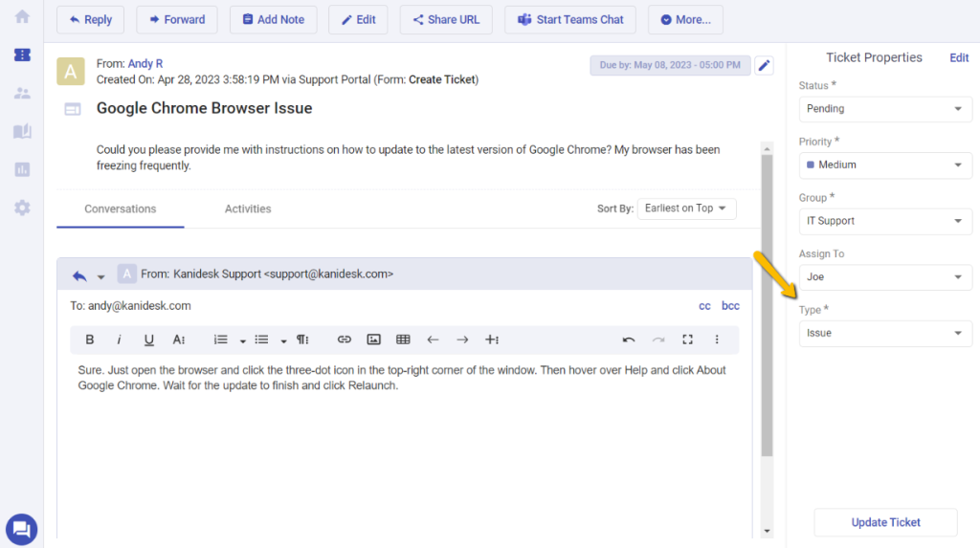Insert table in reply editor
The width and height of the screenshot is (980, 548).
[x=403, y=340]
